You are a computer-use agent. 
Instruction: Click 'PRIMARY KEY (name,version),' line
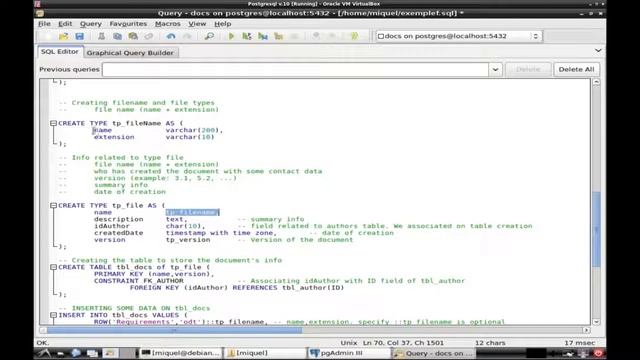click(154, 274)
